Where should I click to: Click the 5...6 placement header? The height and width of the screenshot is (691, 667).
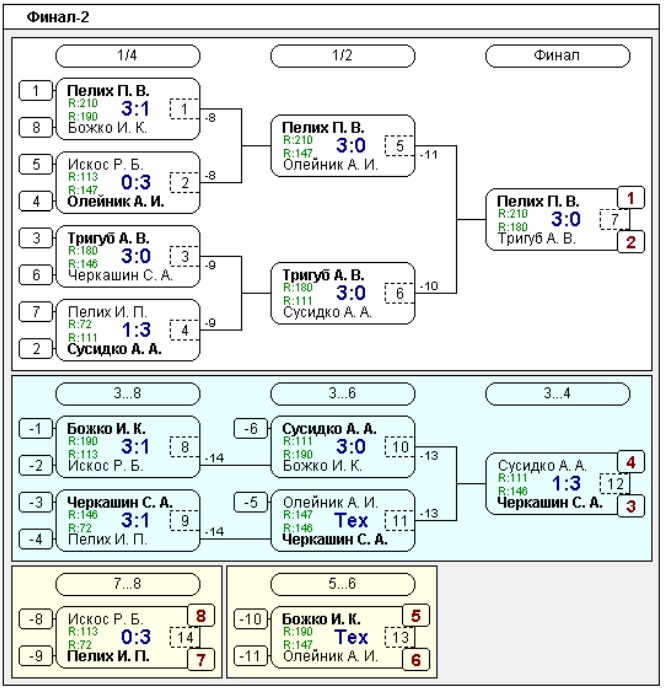click(x=343, y=584)
